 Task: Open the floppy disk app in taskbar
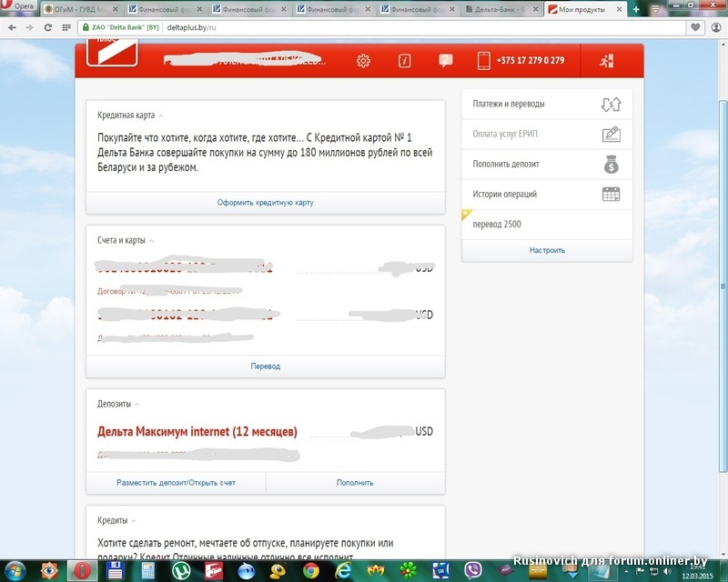tap(115, 570)
